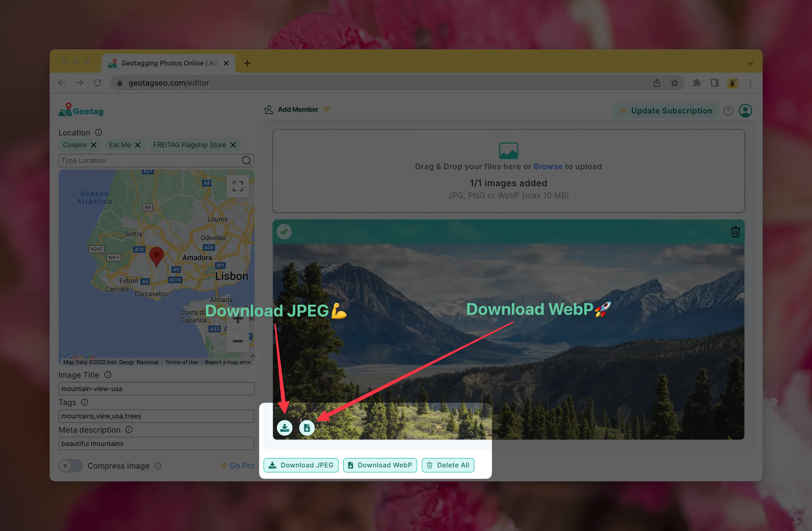Click the Download JPEG icon button

[x=285, y=427]
